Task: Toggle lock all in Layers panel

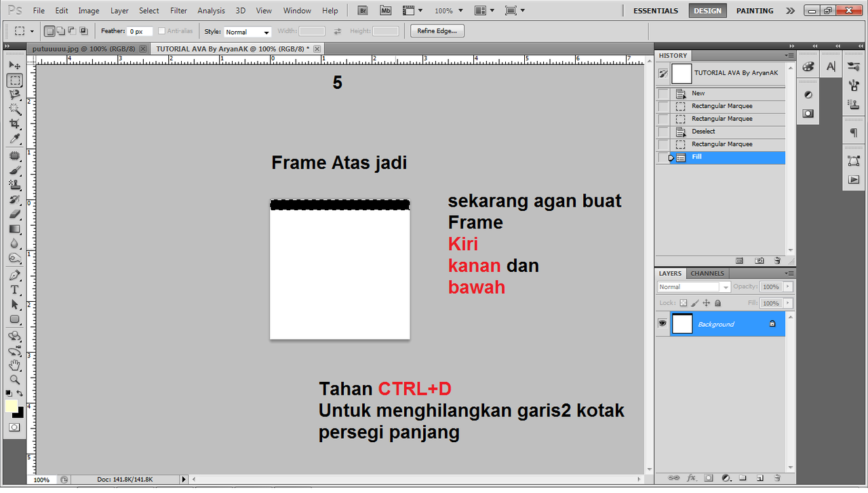Action: click(x=717, y=303)
